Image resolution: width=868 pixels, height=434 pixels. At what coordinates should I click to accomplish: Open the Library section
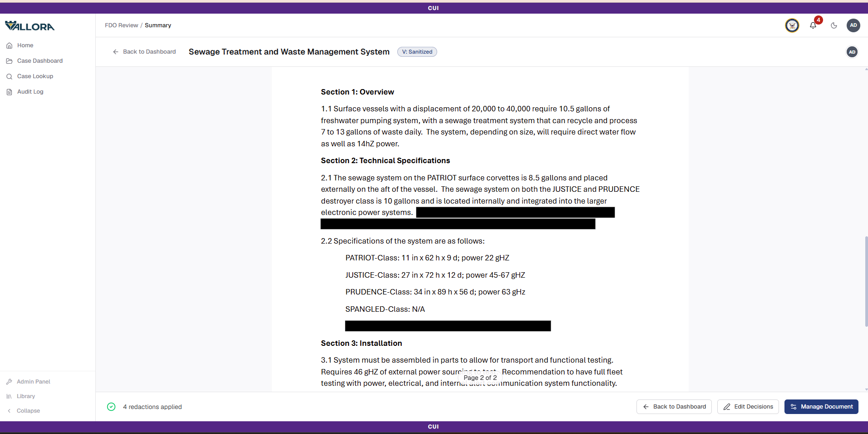pos(25,396)
